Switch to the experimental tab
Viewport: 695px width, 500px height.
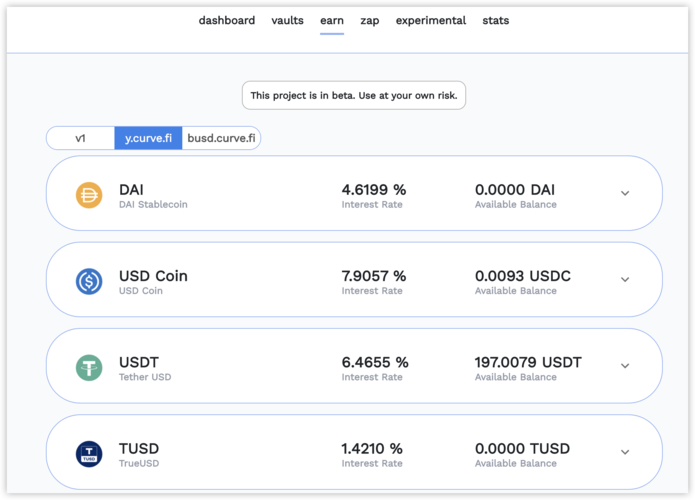point(430,20)
